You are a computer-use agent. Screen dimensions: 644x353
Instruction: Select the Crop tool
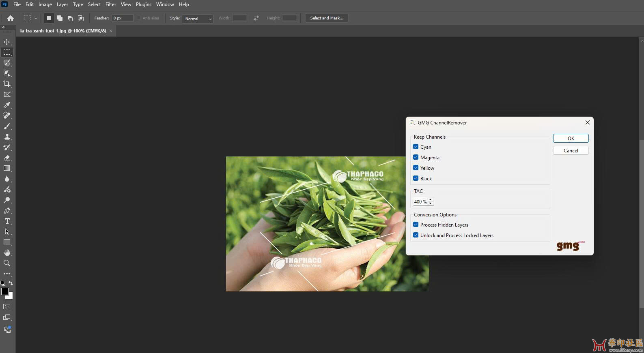tap(7, 84)
